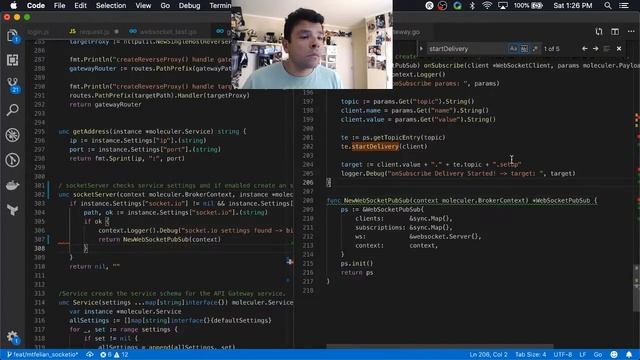Toggle find in selection button
The width and height of the screenshot is (640, 360).
coord(607,49)
